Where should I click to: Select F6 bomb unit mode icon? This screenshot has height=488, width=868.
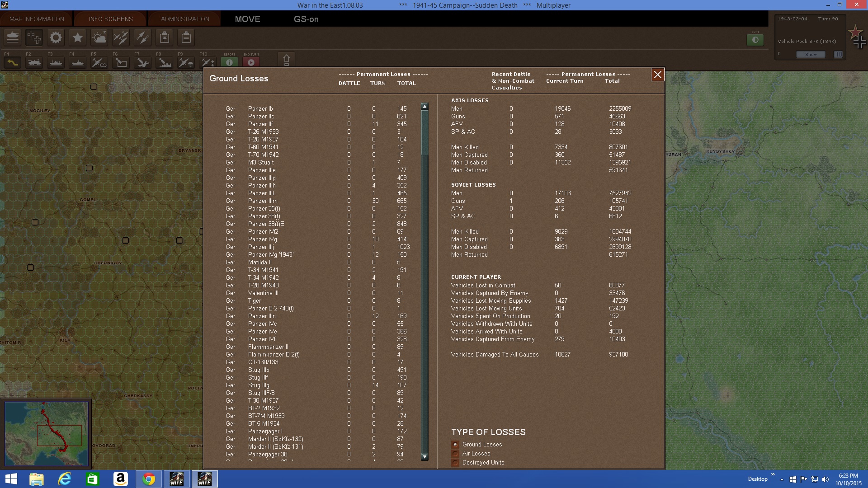(121, 62)
